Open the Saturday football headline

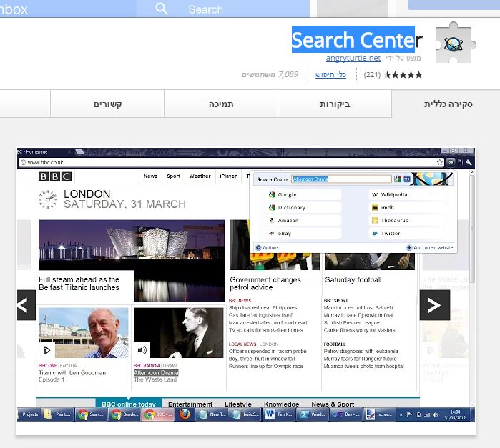(x=353, y=280)
